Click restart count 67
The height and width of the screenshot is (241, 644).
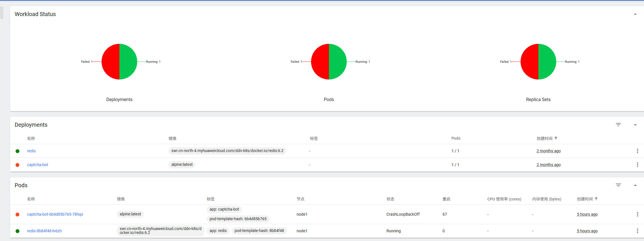(x=445, y=214)
